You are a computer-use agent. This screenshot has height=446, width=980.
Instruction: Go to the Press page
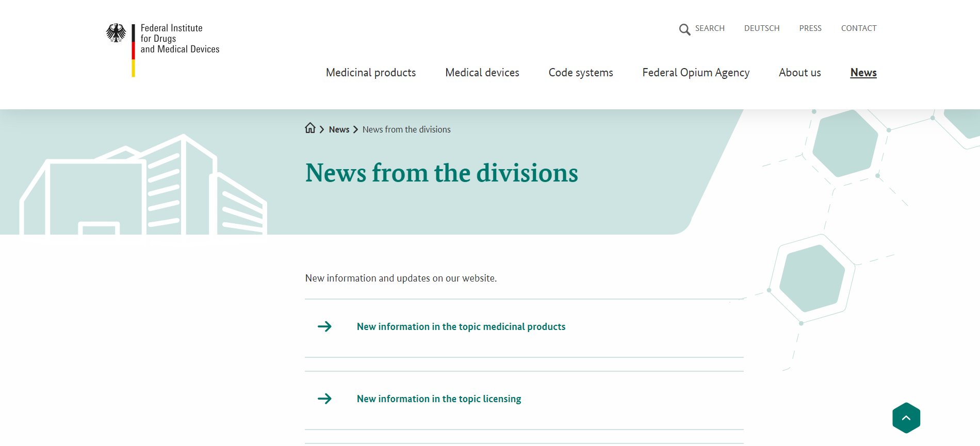coord(810,28)
